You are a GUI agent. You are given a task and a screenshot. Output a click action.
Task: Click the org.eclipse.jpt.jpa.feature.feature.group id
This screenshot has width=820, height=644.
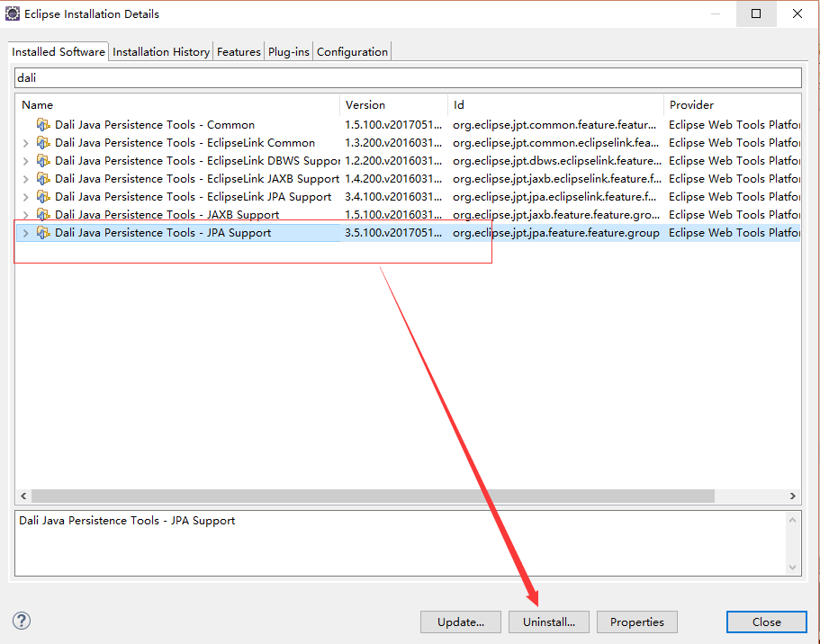point(556,233)
